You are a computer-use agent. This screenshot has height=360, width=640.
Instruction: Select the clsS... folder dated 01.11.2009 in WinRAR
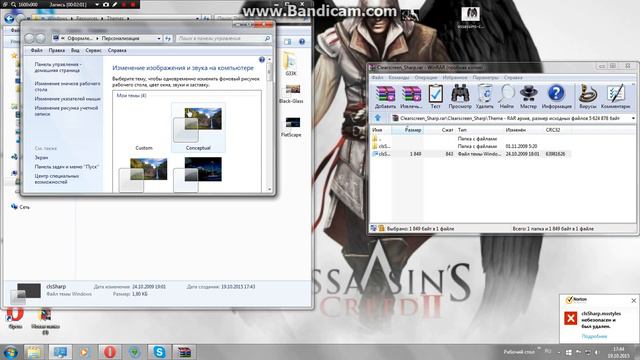tap(470, 146)
